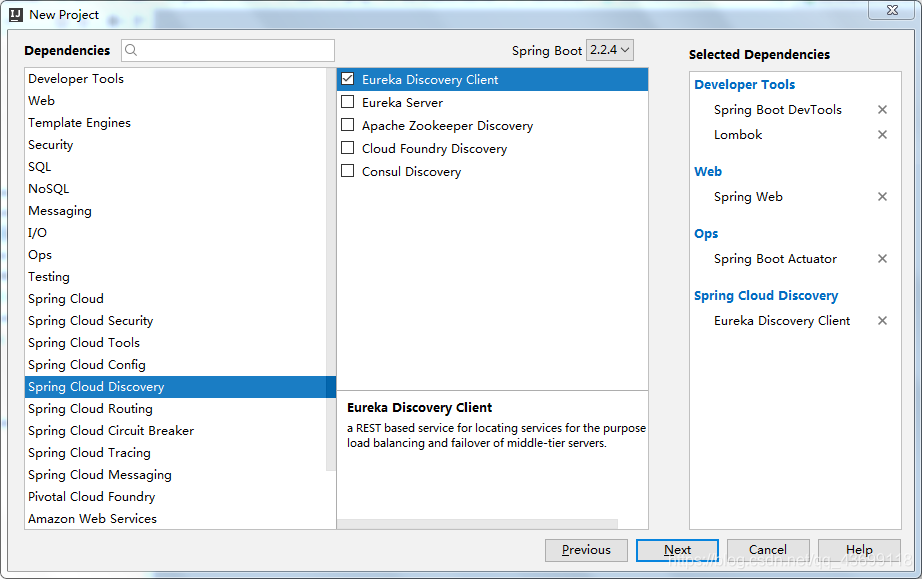
Task: Select the Testing category
Action: [x=176, y=277]
